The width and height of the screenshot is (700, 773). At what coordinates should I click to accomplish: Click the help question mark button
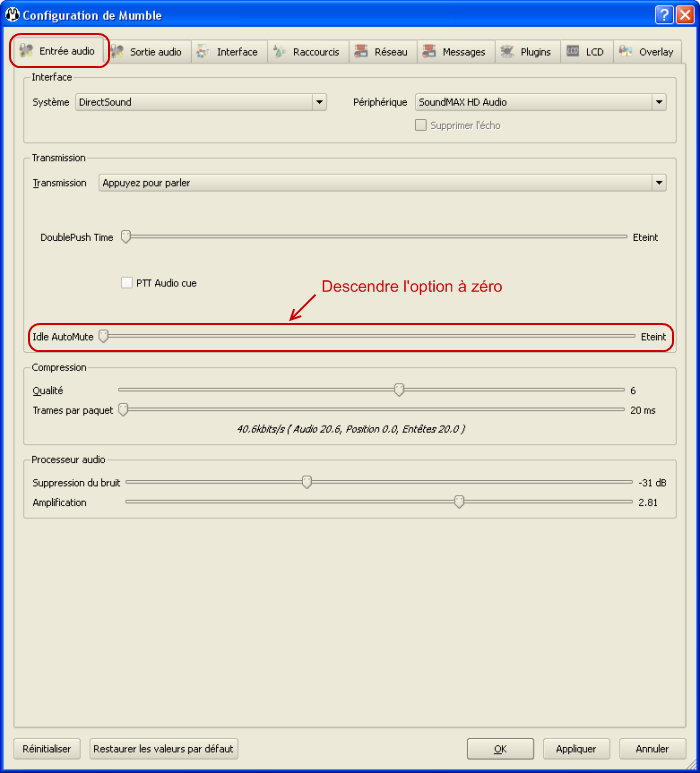tap(664, 15)
